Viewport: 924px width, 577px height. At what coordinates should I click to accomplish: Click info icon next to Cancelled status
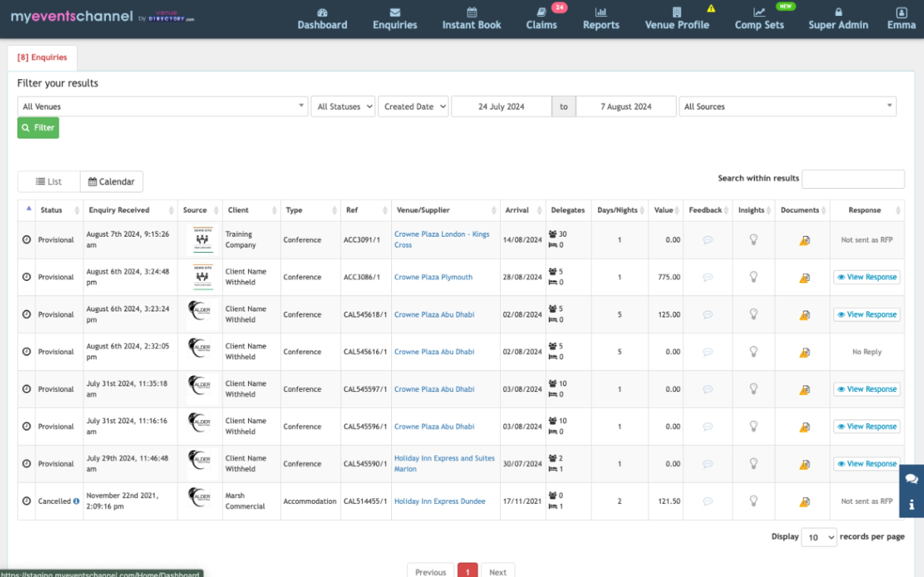[76, 502]
